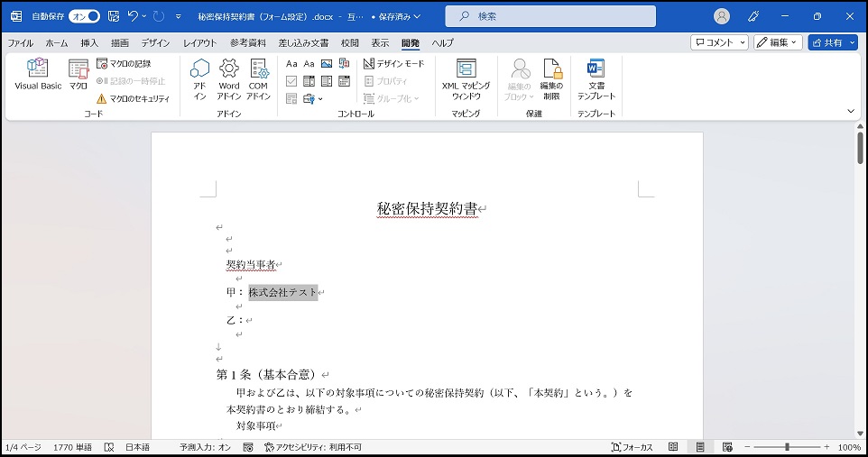Insert a picture content control
The image size is (868, 457).
(327, 64)
